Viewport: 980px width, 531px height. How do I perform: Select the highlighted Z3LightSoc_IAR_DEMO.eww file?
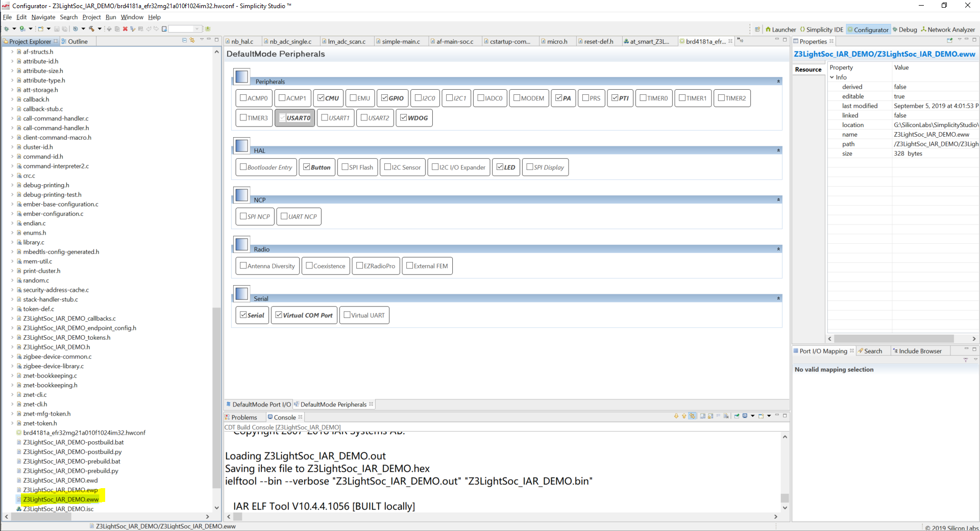click(62, 499)
